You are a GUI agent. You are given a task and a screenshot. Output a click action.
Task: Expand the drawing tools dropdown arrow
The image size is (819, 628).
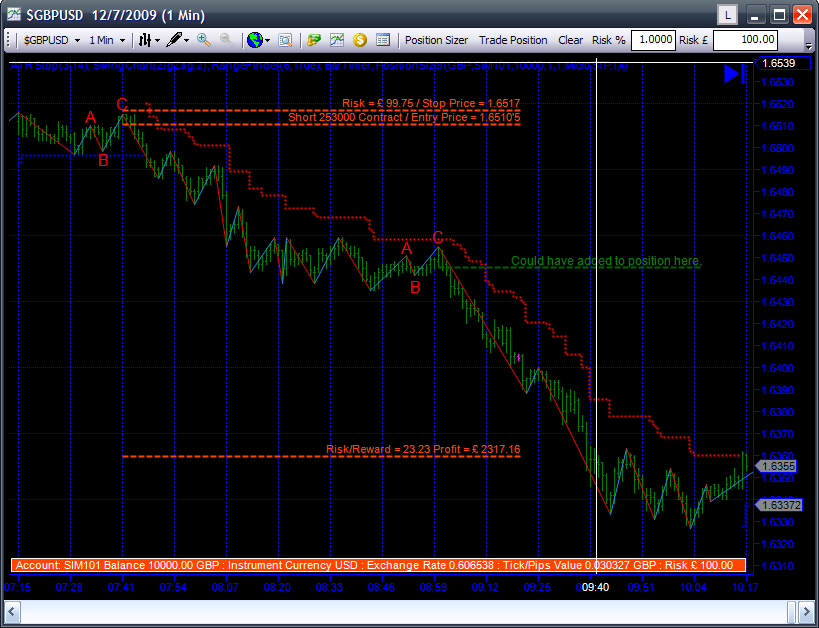[186, 41]
